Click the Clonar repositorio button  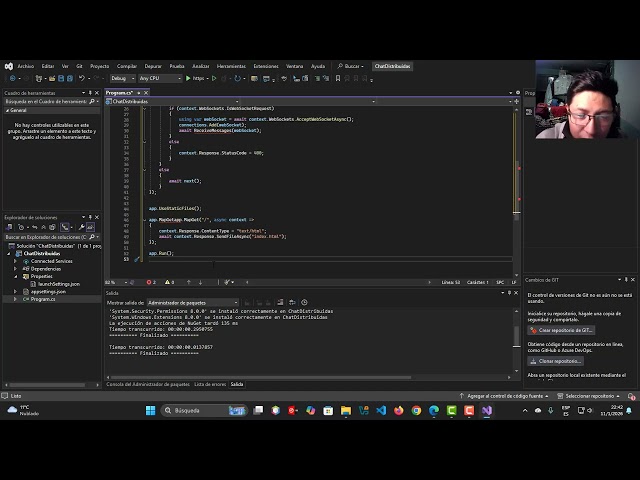coord(556,361)
